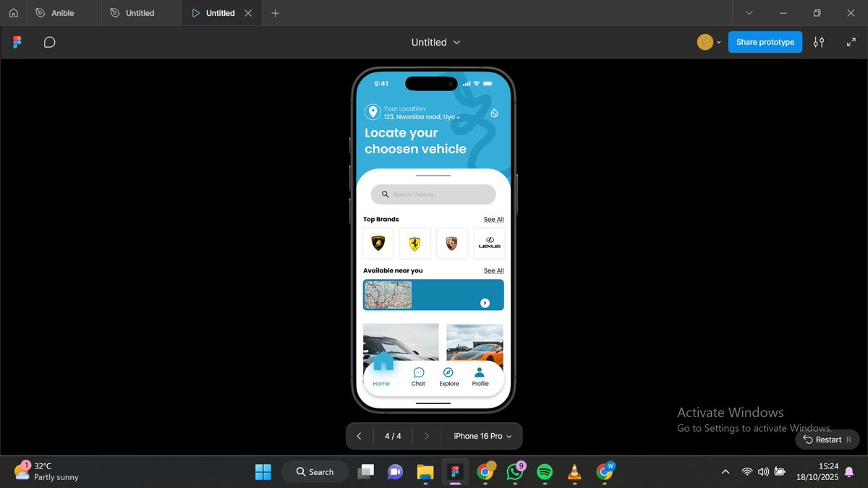The height and width of the screenshot is (488, 868).
Task: Close the active Untitled prototype tab
Action: pyautogui.click(x=249, y=13)
